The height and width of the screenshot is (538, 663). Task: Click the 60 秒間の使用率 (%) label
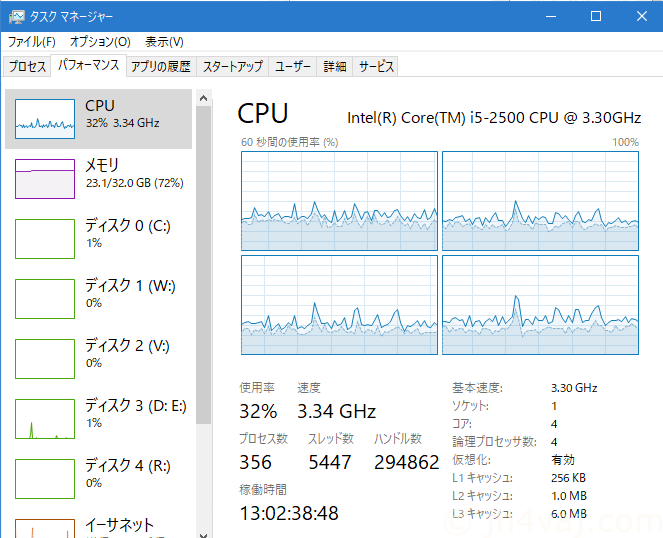290,142
